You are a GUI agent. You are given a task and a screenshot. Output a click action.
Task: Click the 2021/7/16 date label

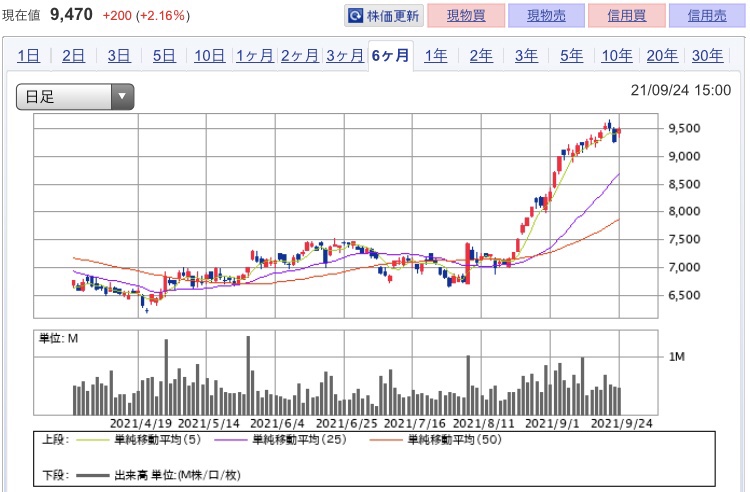tap(415, 423)
